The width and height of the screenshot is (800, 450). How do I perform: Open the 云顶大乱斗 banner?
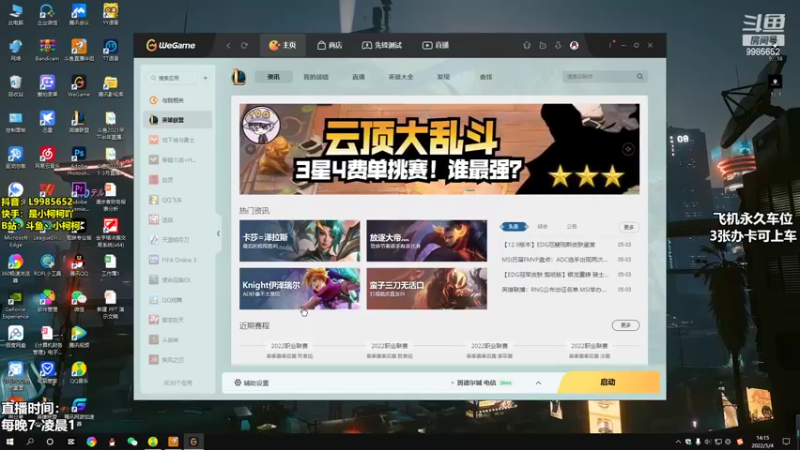(x=439, y=149)
